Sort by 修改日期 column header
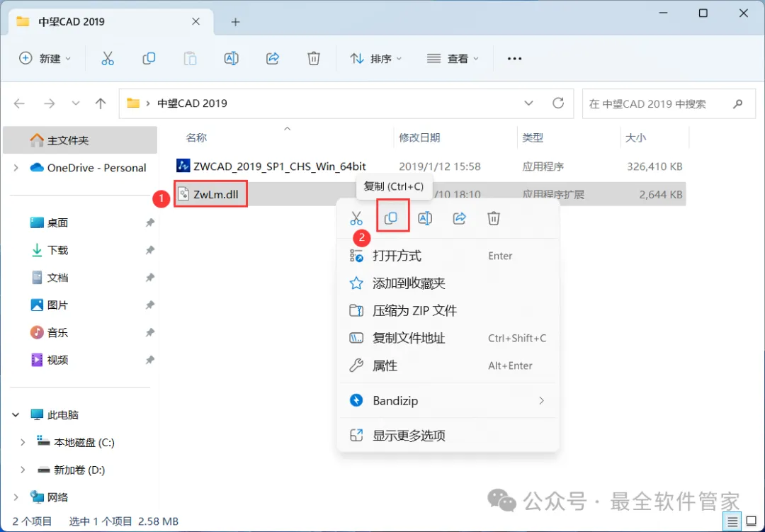765x532 pixels. point(419,137)
